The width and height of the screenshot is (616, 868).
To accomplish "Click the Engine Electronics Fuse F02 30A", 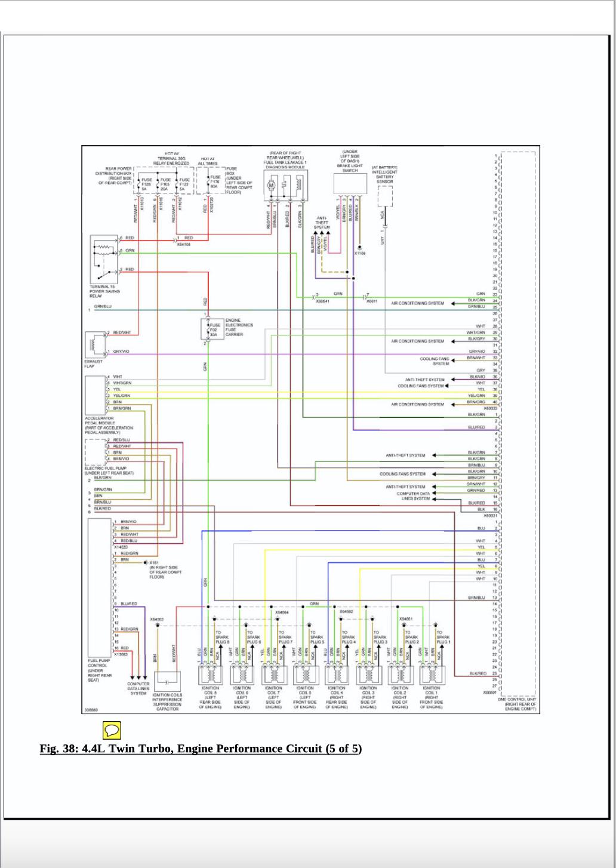I will [x=212, y=330].
